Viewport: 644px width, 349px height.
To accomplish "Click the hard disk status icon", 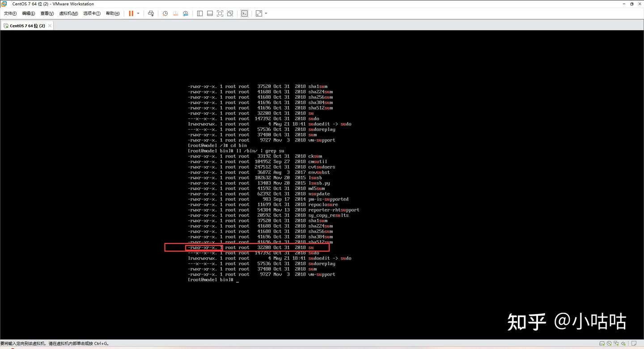I will tap(602, 343).
